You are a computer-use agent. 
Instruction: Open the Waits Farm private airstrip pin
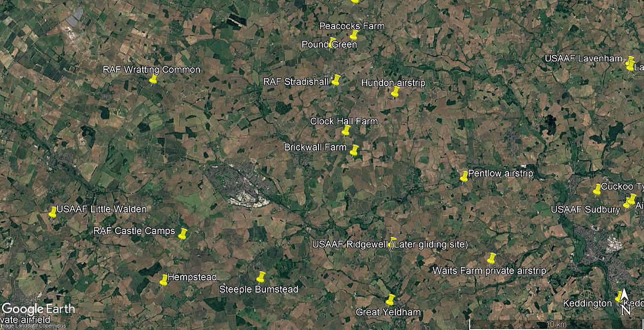coord(491,259)
